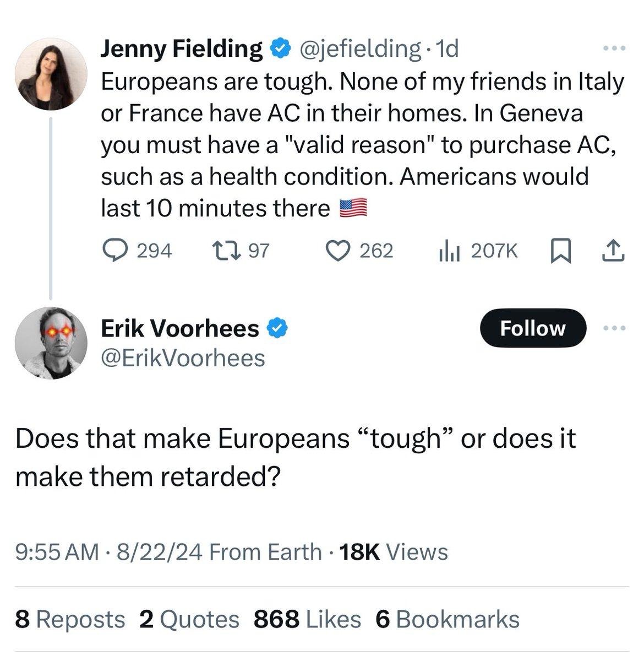View the 868 Likes list
This screenshot has height=661, width=644.
point(307,619)
